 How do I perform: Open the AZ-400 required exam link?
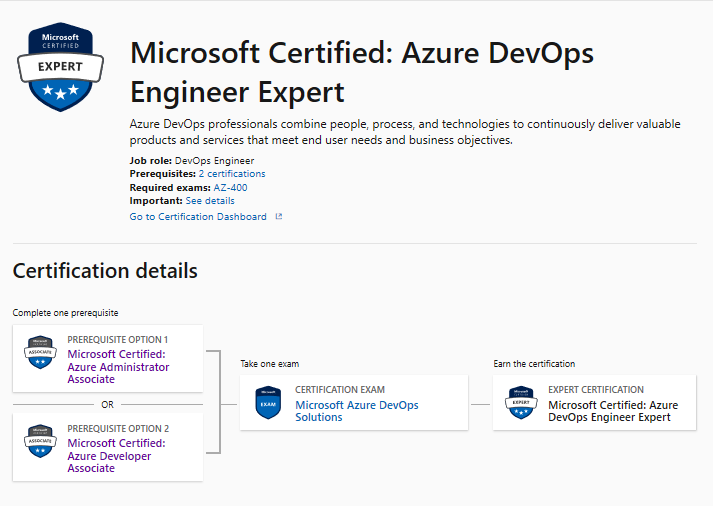point(231,187)
